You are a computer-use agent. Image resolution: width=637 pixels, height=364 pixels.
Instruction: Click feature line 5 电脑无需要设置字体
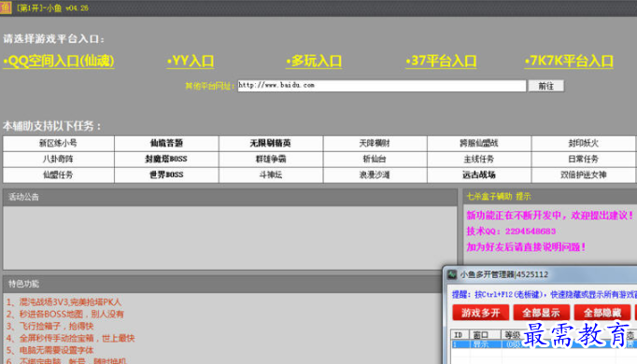pos(50,350)
